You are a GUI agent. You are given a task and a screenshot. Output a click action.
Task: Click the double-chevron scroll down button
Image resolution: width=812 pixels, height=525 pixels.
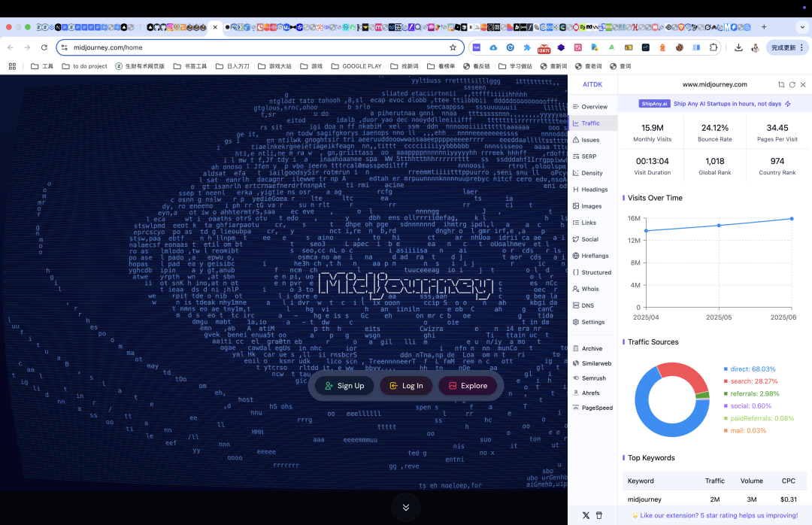406,508
